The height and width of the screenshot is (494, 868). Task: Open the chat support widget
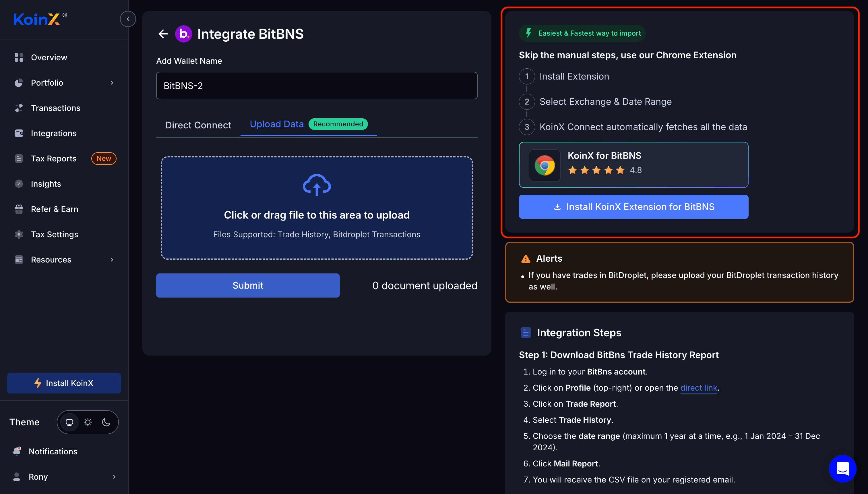point(842,468)
